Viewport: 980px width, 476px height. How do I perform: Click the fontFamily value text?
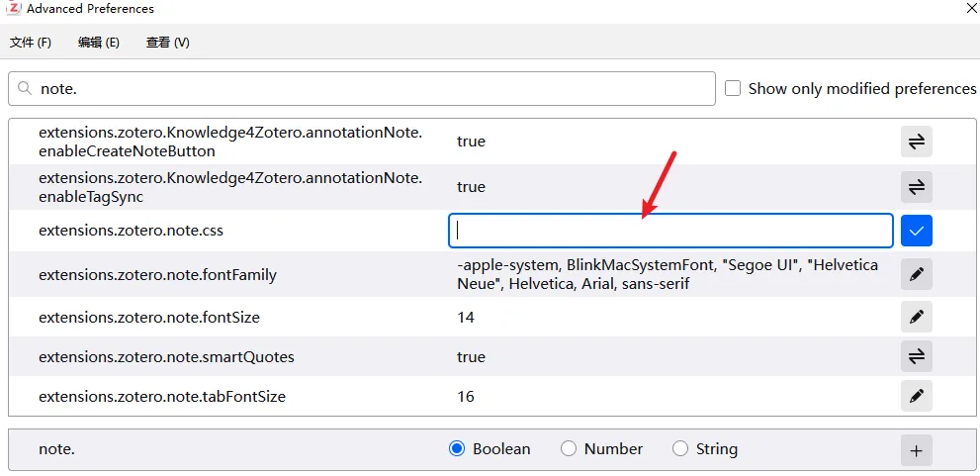point(668,274)
